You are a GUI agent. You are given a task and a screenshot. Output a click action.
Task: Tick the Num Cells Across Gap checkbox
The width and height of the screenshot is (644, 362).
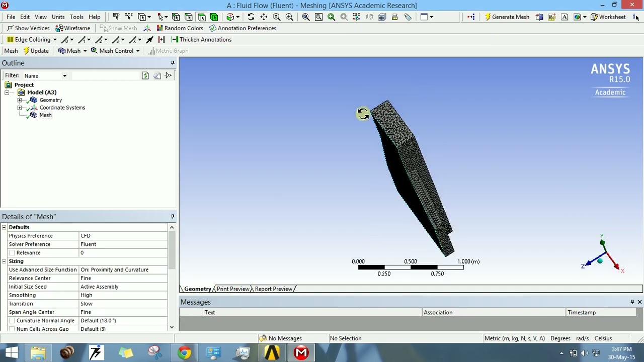pyautogui.click(x=12, y=329)
